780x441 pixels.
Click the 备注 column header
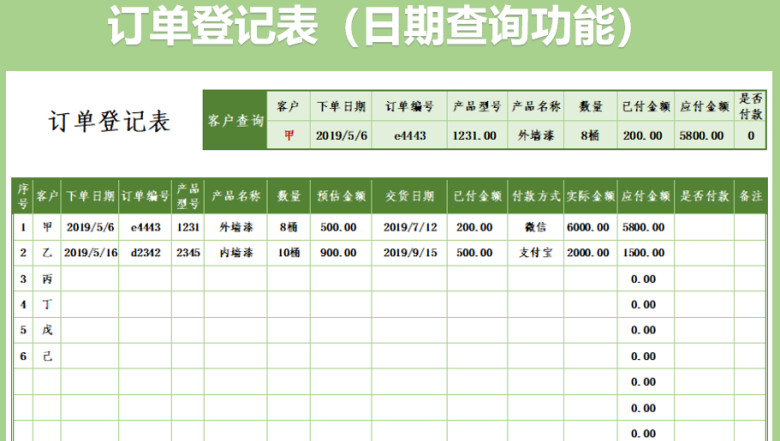750,196
